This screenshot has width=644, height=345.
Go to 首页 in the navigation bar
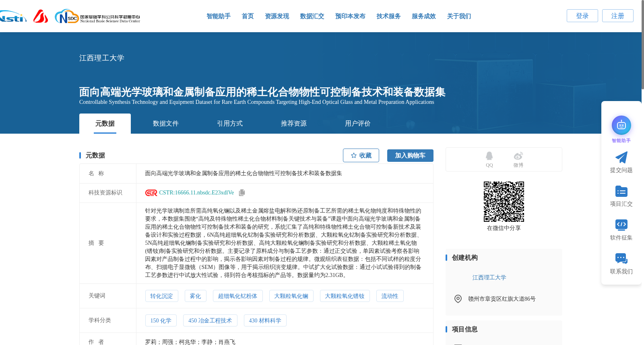248,16
